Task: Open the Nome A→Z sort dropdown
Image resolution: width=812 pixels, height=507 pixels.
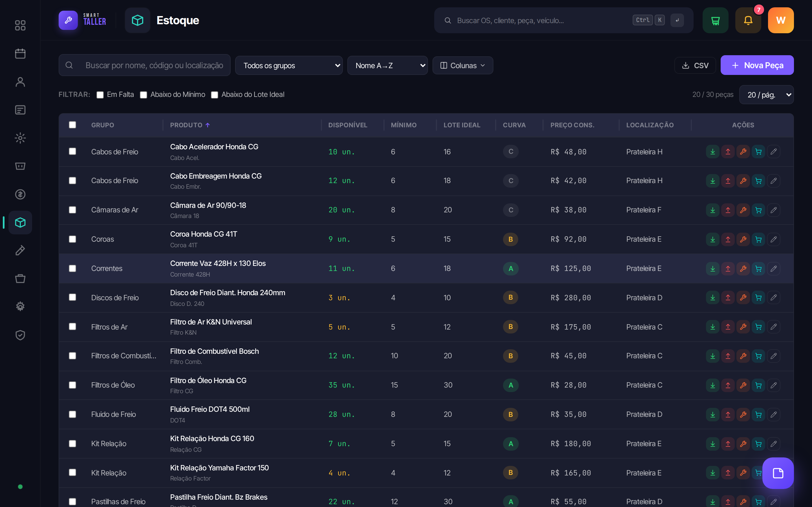Action: [x=388, y=65]
